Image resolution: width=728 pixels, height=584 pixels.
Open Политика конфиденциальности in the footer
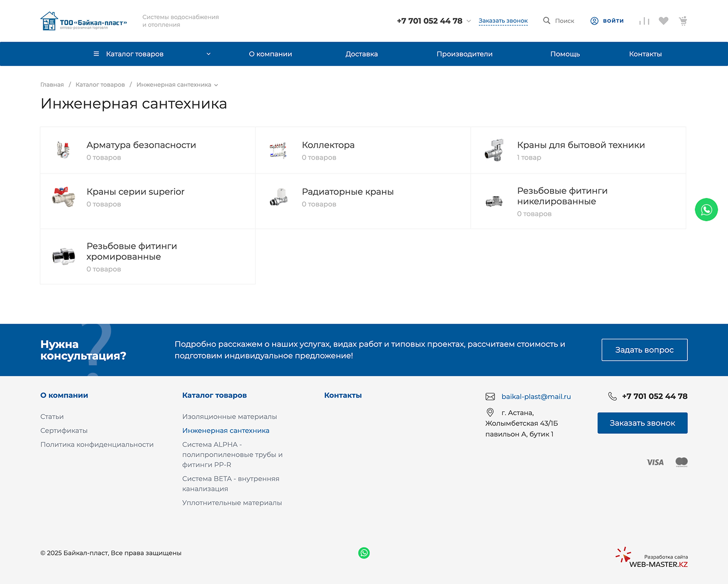click(x=97, y=445)
